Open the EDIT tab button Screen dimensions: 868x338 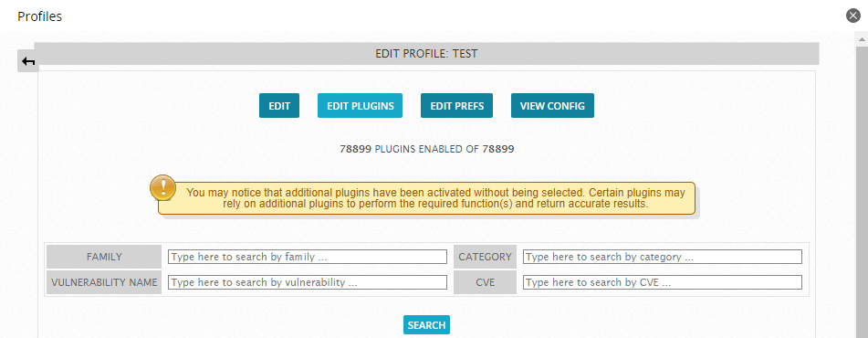279,105
